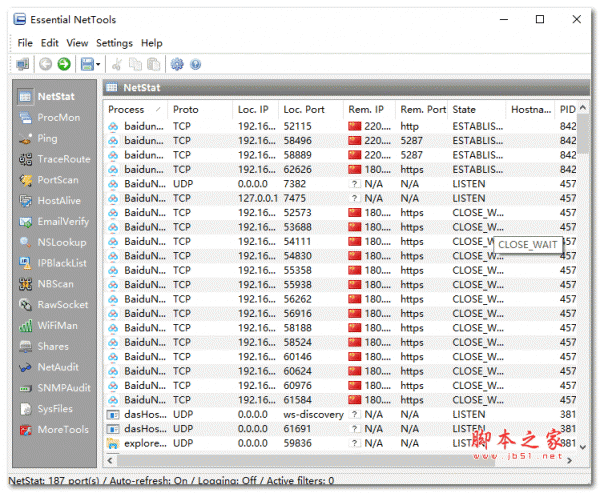600x493 pixels.
Task: Click the China flag in row 58889
Action: (x=355, y=155)
